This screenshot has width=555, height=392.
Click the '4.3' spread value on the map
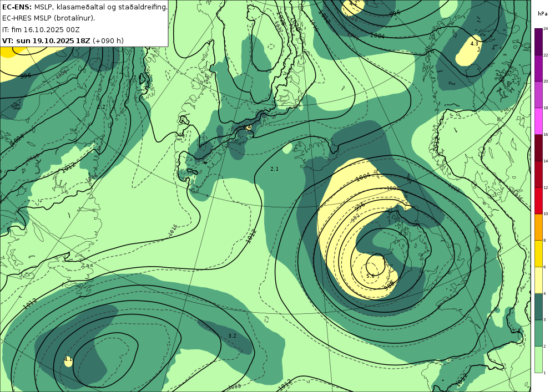(x=474, y=43)
